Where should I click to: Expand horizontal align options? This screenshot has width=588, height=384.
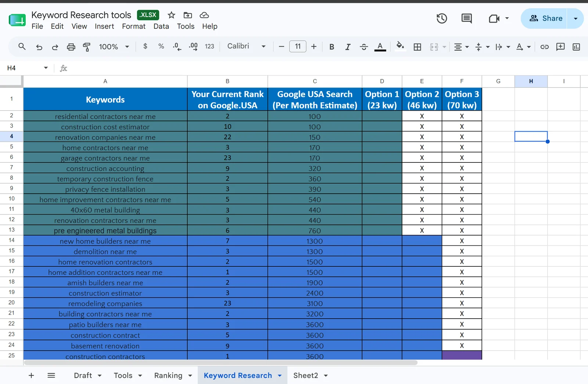coord(467,47)
